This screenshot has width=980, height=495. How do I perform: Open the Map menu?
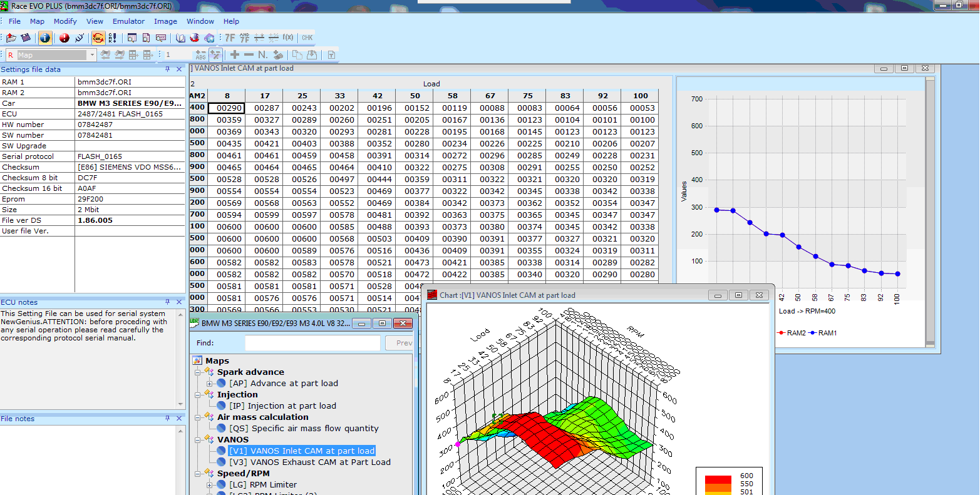coord(38,21)
